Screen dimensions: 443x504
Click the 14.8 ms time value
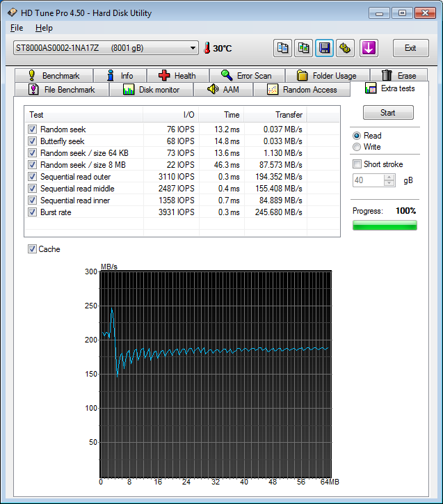click(227, 141)
